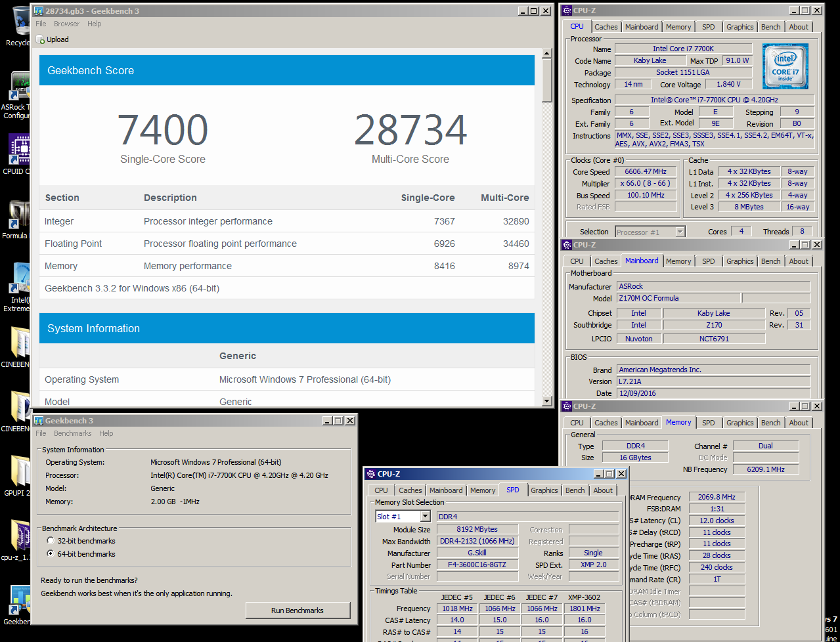
Task: Open the lower CINEBENCH folder icon
Action: tap(20, 407)
